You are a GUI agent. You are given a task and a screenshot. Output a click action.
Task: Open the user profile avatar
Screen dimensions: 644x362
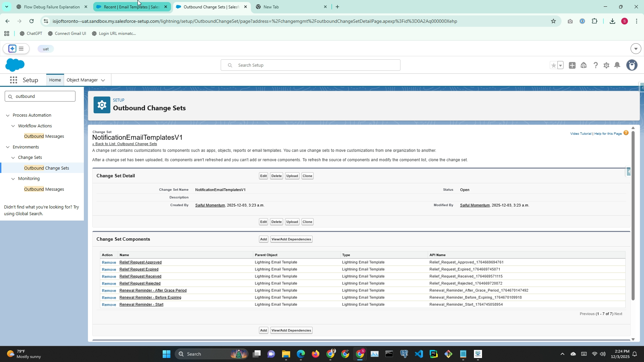[x=632, y=65]
